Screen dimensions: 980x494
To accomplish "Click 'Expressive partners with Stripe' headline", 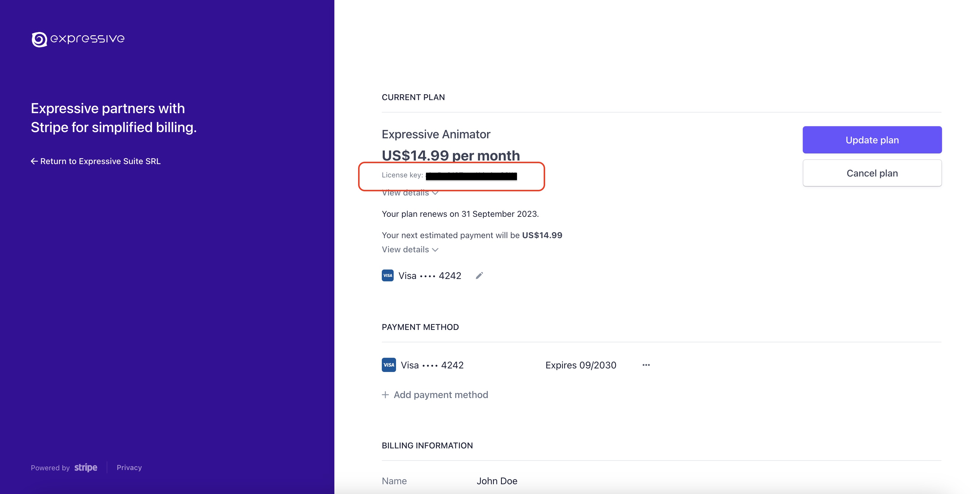I will 114,118.
